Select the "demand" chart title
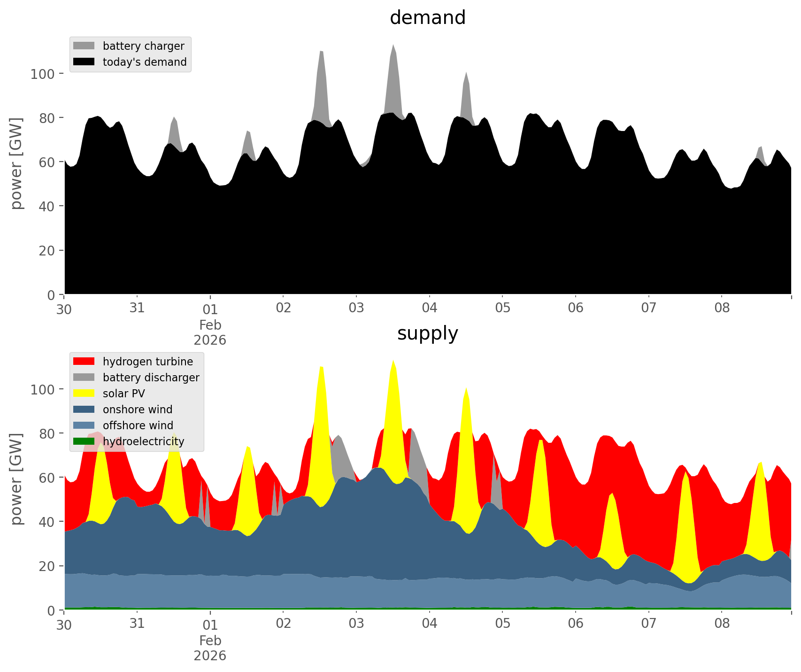The image size is (801, 672). (x=427, y=18)
